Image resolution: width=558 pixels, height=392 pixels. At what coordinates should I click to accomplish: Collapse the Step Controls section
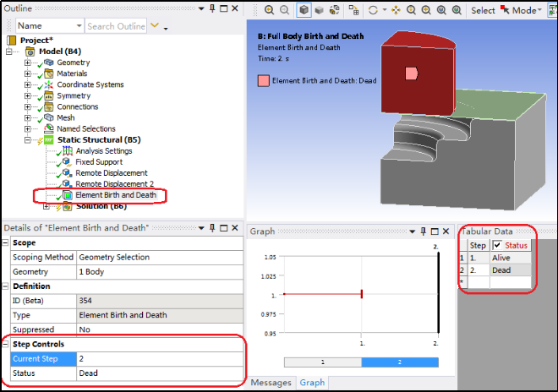[x=6, y=345]
